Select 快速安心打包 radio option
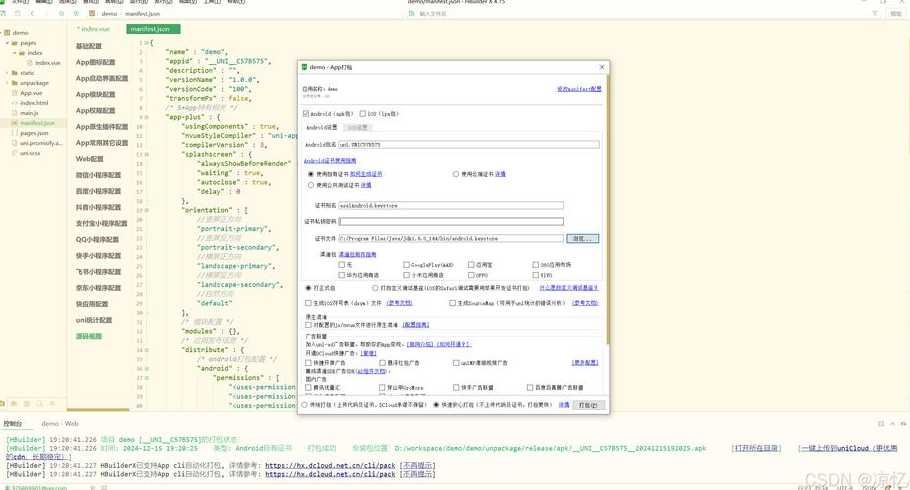910x490 pixels. click(436, 405)
